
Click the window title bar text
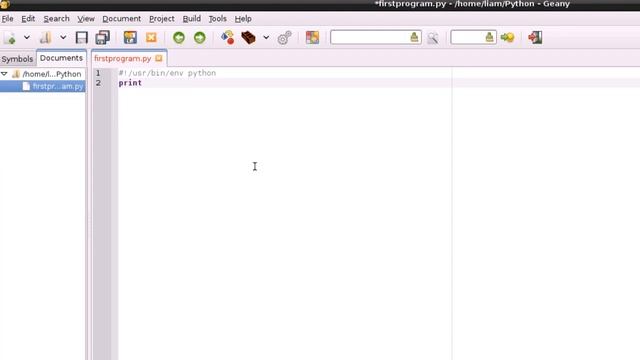(472, 4)
